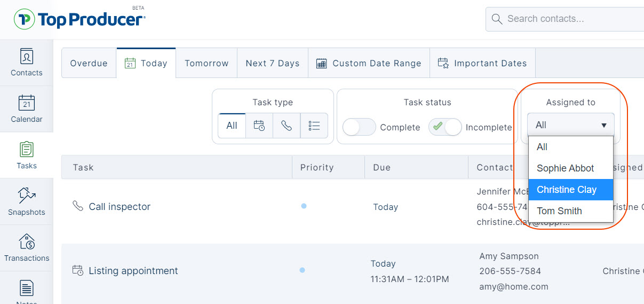Click the Search contacts field
644x304 pixels.
click(565, 19)
